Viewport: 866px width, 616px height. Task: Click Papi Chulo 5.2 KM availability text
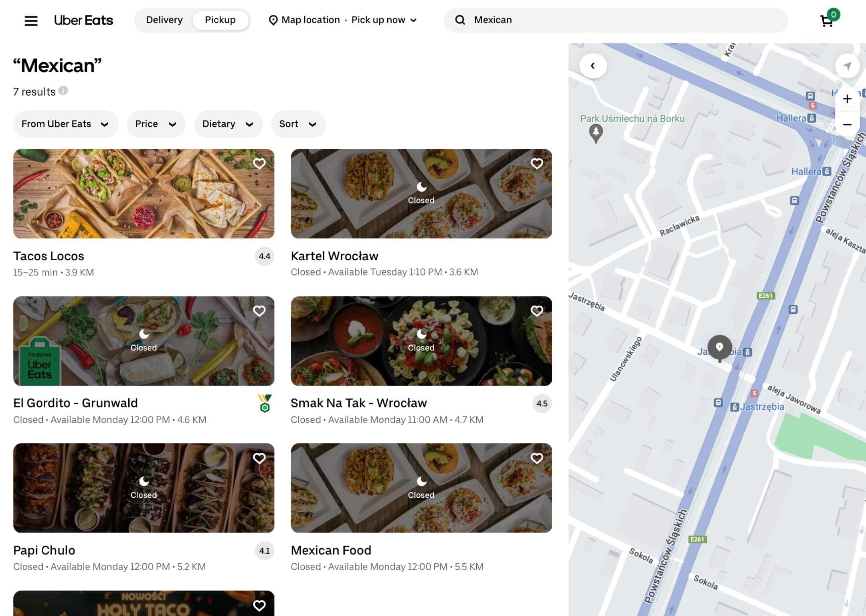109,567
